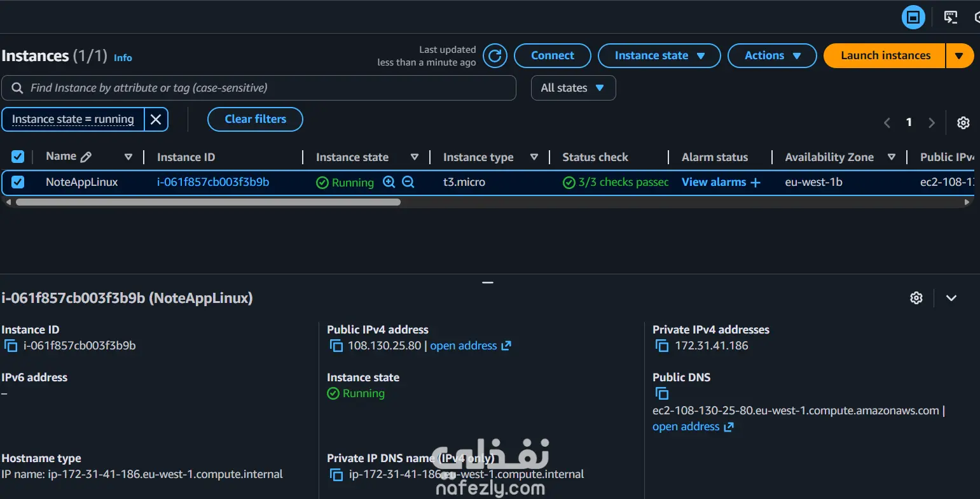Screen dimensions: 980x499
Task: Click Instance ID column header
Action: coord(186,157)
